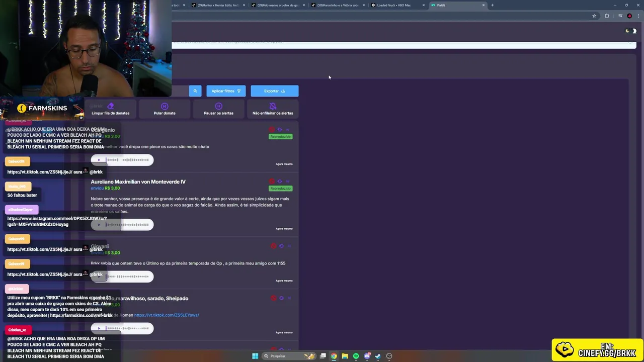Seek in Giovani's audio waveform
The width and height of the screenshot is (644, 362).
127,277
